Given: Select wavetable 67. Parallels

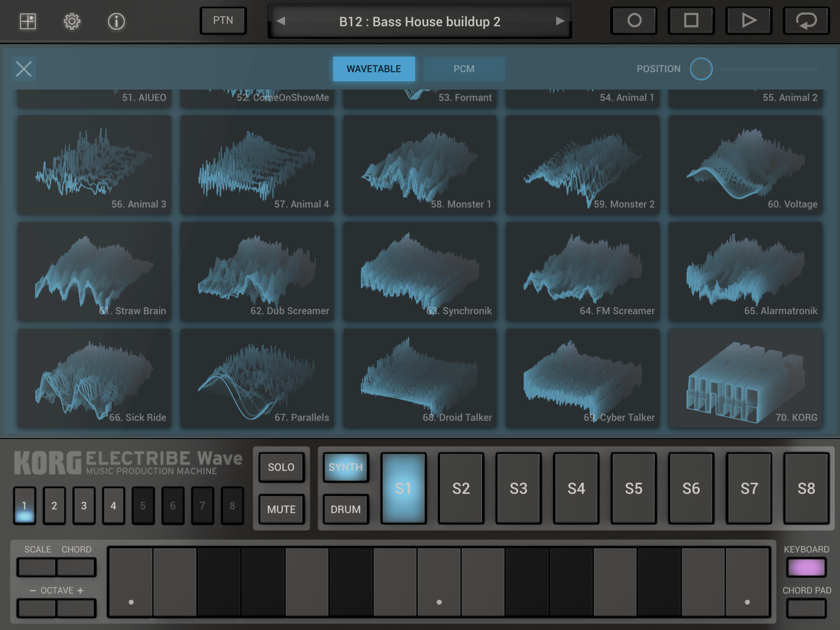Looking at the screenshot, I should [257, 378].
